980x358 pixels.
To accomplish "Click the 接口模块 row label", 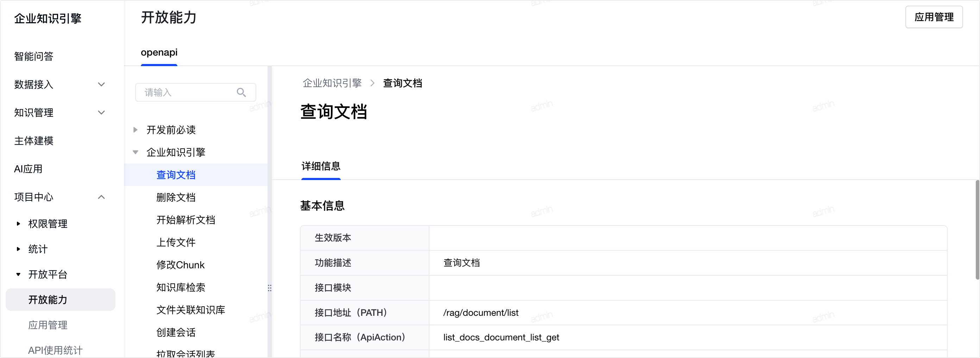I will pos(333,288).
